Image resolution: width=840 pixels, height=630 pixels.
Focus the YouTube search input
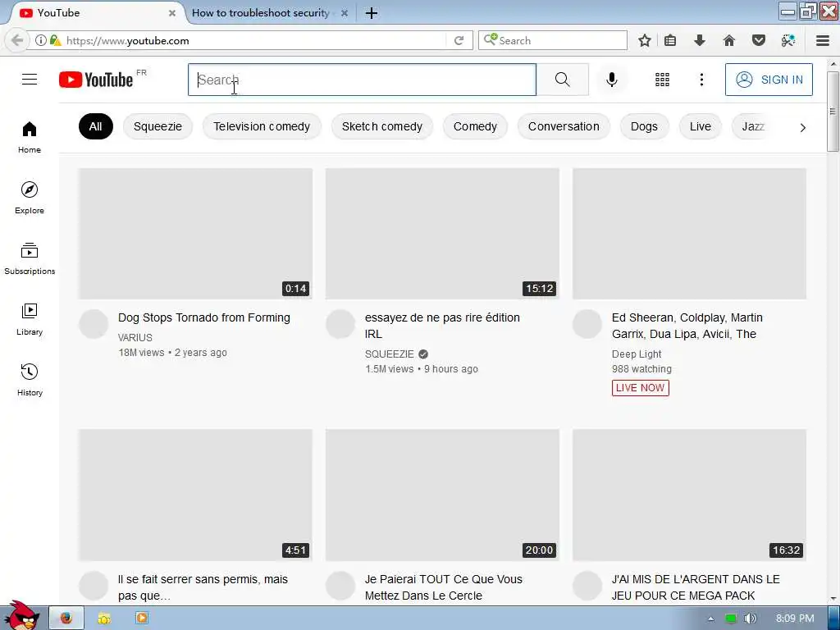click(362, 80)
